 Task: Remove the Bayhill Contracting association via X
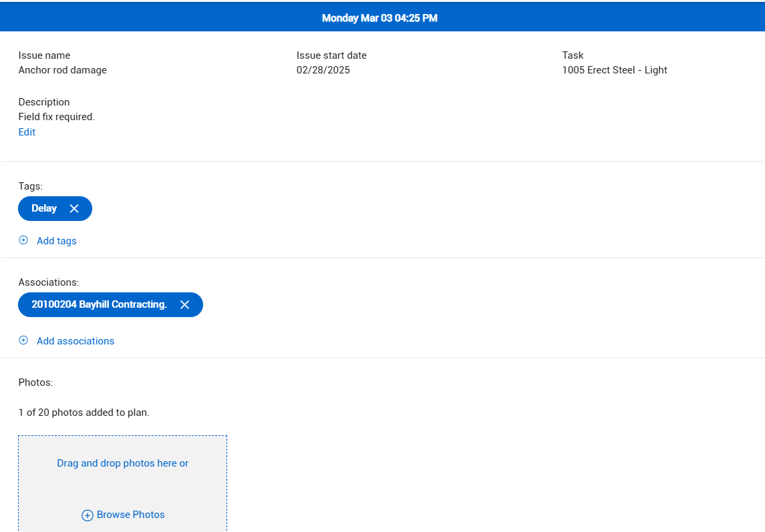tap(185, 304)
